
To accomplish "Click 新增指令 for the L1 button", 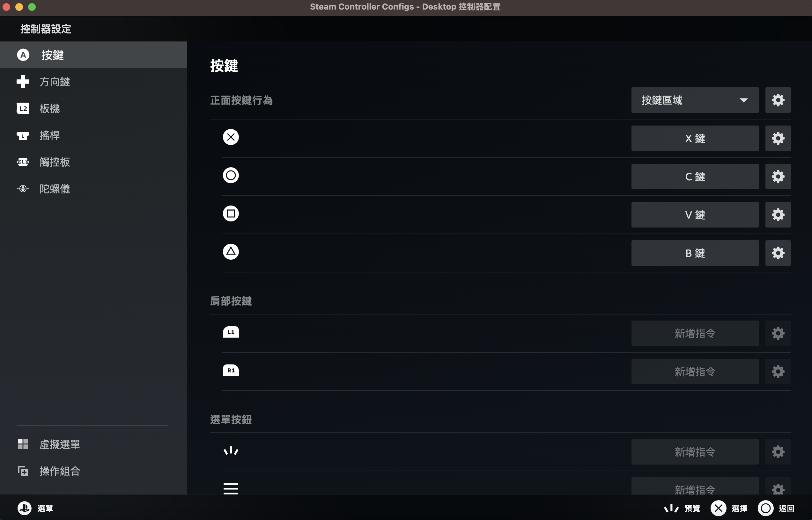I will pyautogui.click(x=695, y=333).
